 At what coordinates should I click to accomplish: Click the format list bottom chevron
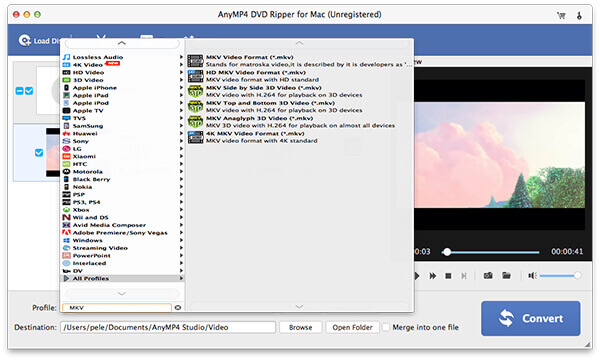pos(299,307)
